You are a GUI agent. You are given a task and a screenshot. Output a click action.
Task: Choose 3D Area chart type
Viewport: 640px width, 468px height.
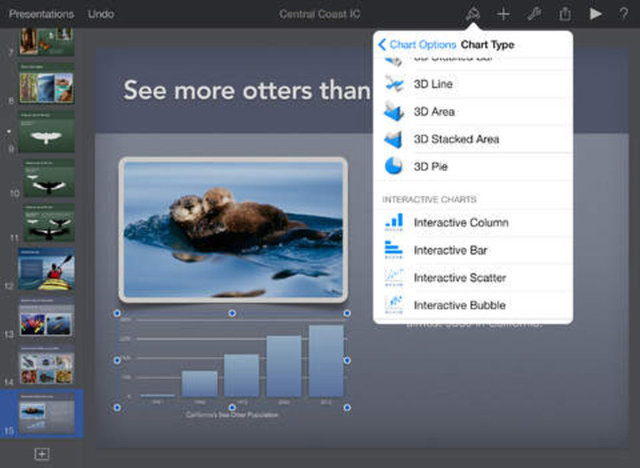[434, 111]
